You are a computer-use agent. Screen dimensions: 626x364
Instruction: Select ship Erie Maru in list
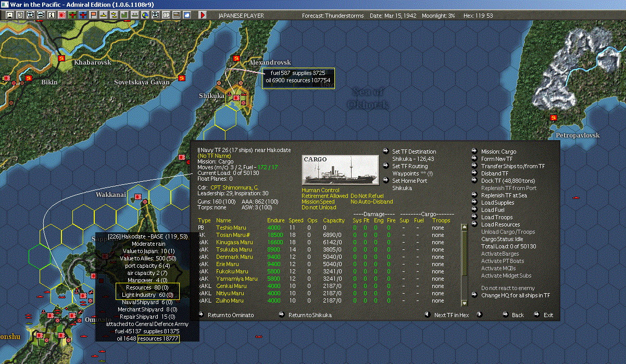pyautogui.click(x=227, y=264)
